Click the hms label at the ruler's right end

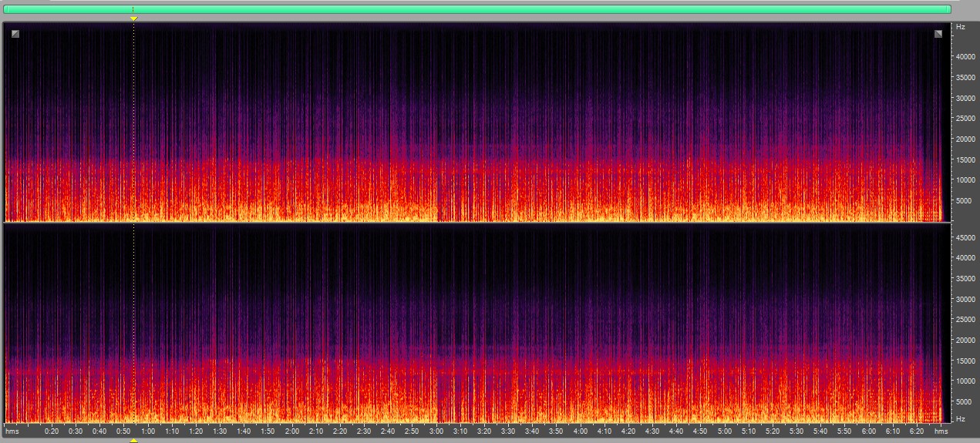(941, 431)
